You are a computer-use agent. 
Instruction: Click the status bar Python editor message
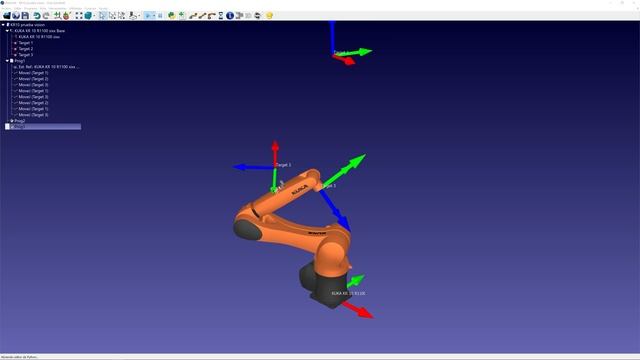pos(20,357)
